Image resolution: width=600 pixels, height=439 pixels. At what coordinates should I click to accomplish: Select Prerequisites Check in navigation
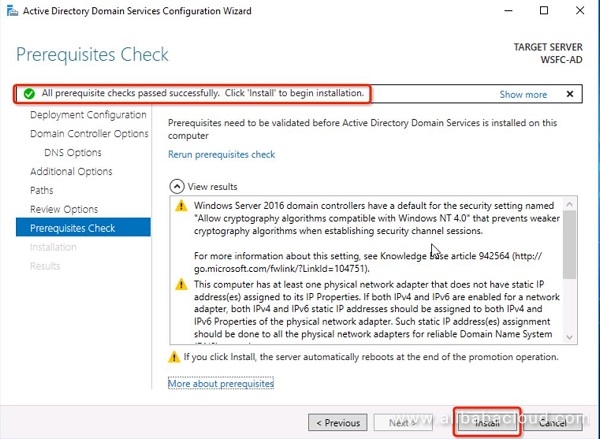click(x=73, y=228)
